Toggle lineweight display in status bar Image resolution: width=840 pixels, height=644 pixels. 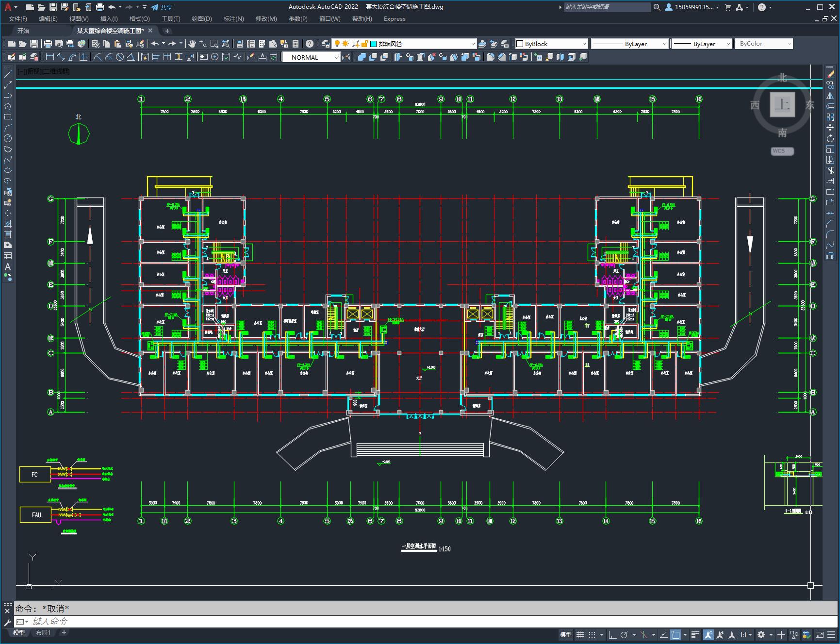tap(695, 634)
